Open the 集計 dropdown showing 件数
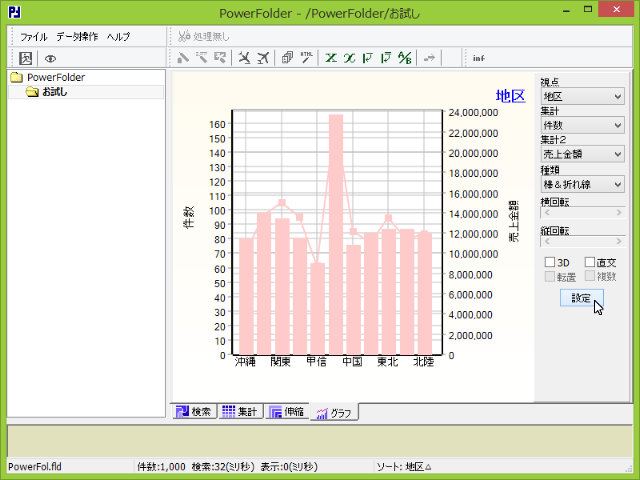The height and width of the screenshot is (480, 640). click(582, 125)
